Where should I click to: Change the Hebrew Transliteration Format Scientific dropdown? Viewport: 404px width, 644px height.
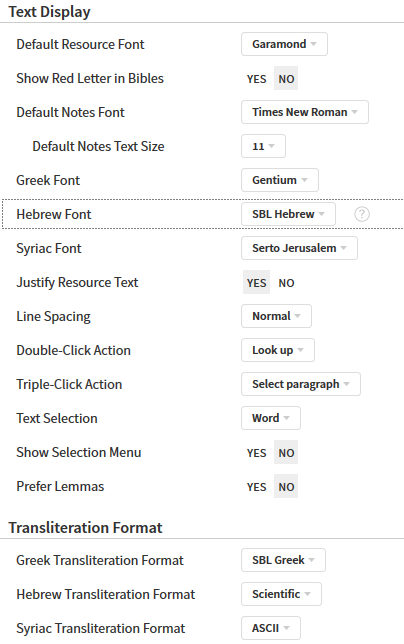(x=281, y=594)
